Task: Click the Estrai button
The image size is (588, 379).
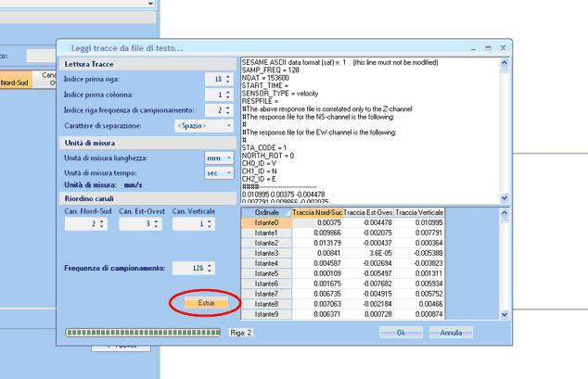Action: coord(206,303)
